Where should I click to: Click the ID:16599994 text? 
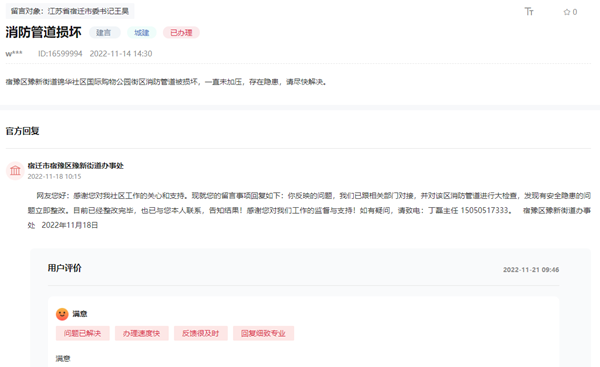point(60,54)
